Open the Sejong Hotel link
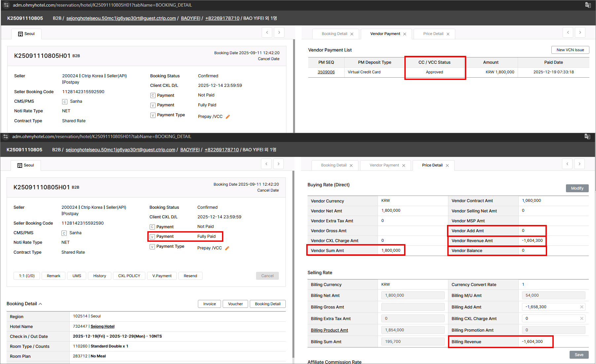Screen dimensions: 596x364 pos(102,326)
